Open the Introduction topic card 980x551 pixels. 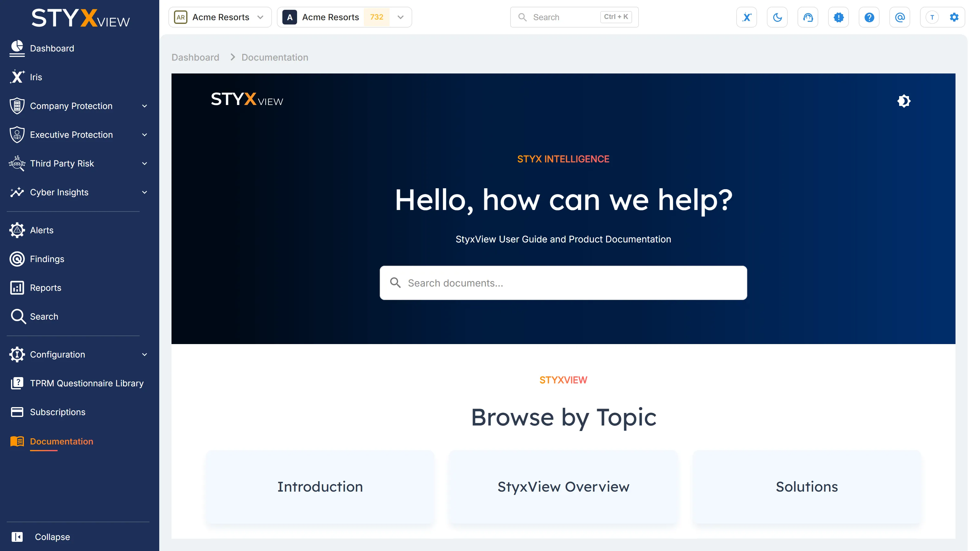pos(320,487)
